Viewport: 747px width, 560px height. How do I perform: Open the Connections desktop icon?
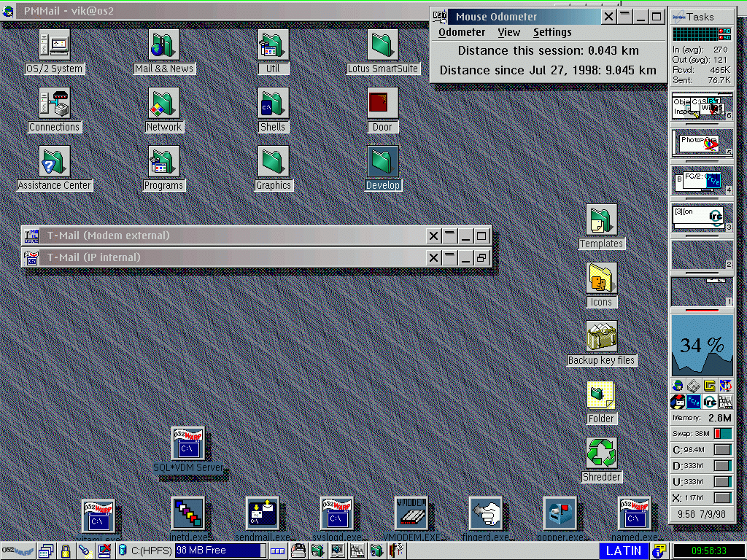click(54, 104)
